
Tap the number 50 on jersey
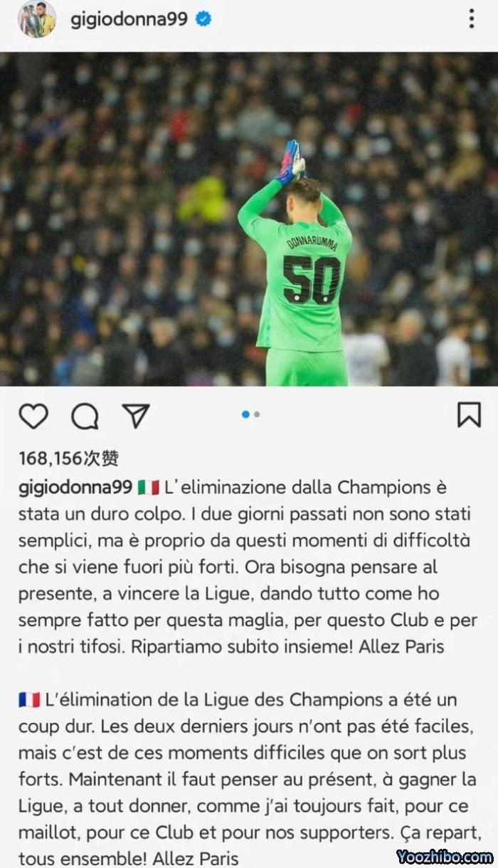click(x=311, y=279)
